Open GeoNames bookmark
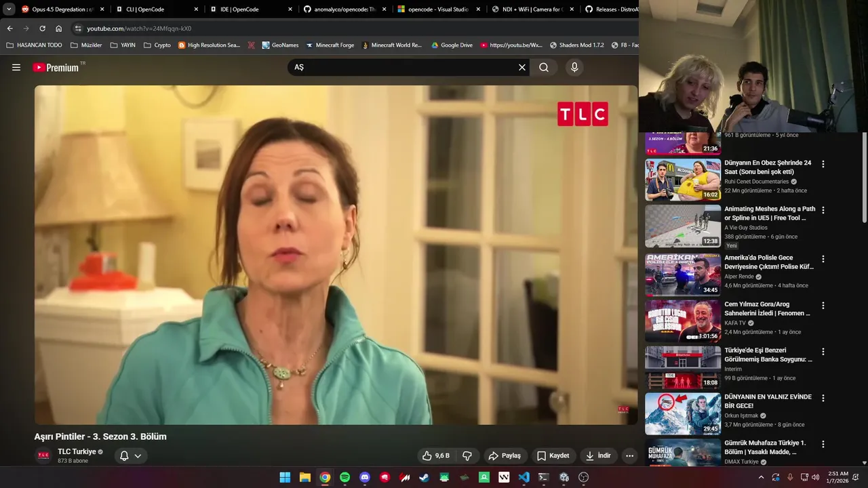This screenshot has width=868, height=488. pyautogui.click(x=280, y=45)
